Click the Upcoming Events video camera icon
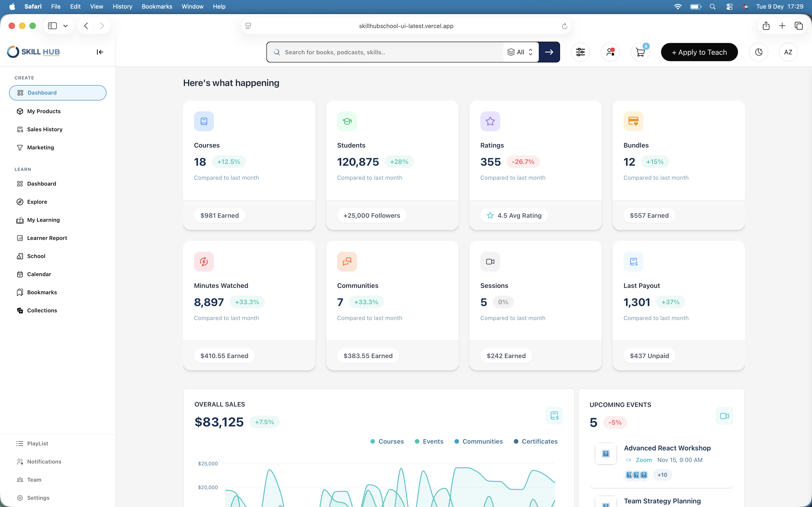The height and width of the screenshot is (507, 812). [x=724, y=416]
